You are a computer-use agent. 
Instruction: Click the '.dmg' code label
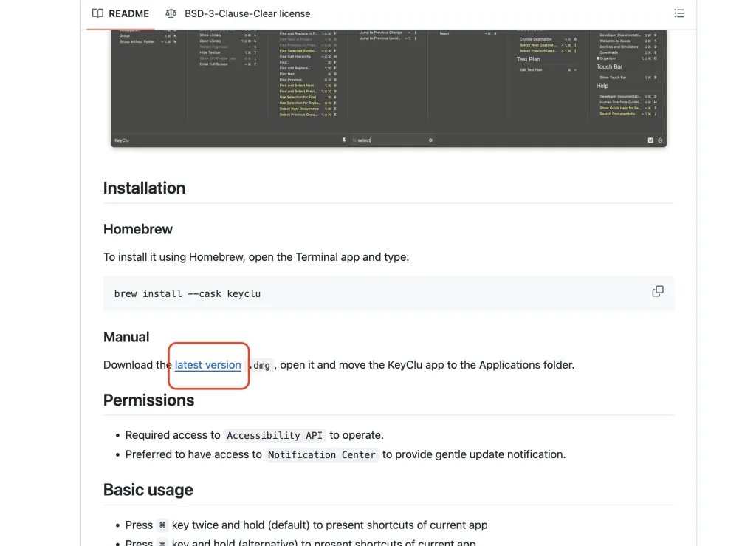tap(261, 365)
